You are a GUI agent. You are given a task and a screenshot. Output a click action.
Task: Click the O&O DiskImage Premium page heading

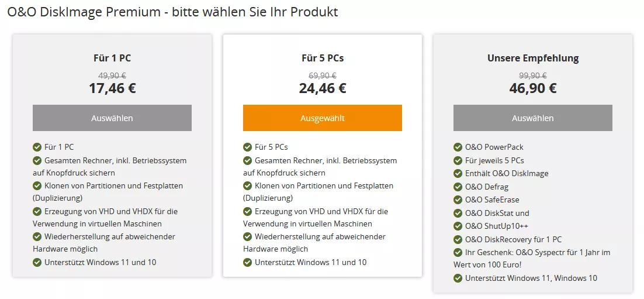pyautogui.click(x=172, y=12)
